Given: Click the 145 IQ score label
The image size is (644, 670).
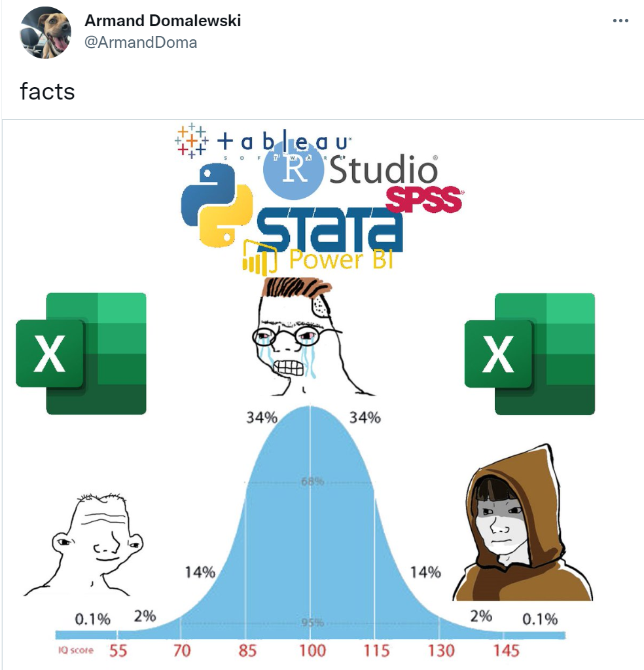Looking at the screenshot, I should (507, 651).
